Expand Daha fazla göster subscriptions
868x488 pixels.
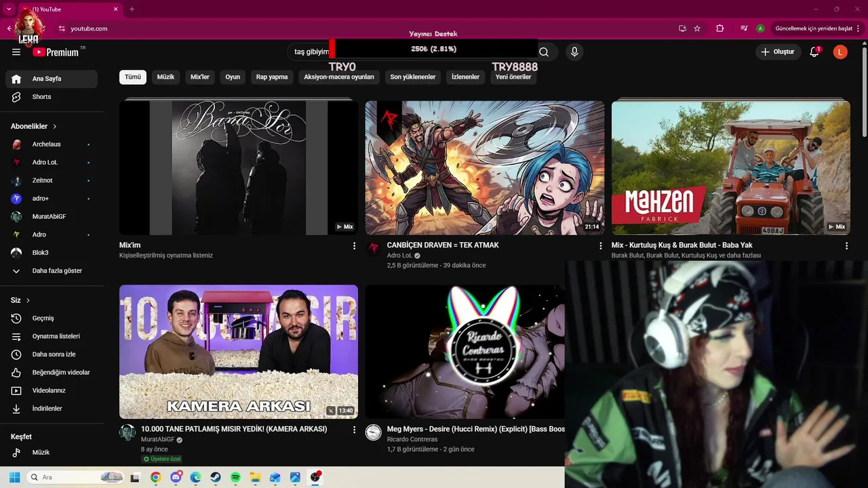52,270
